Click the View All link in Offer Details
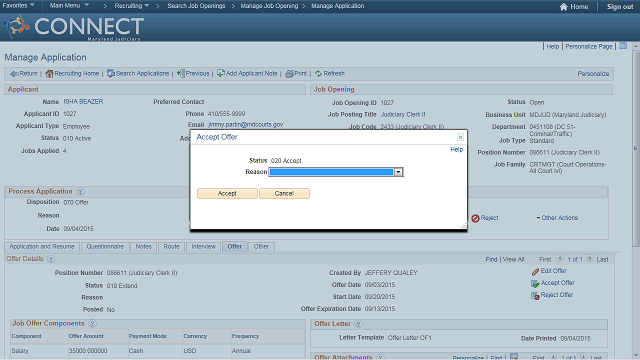The image size is (640, 360). click(x=513, y=259)
